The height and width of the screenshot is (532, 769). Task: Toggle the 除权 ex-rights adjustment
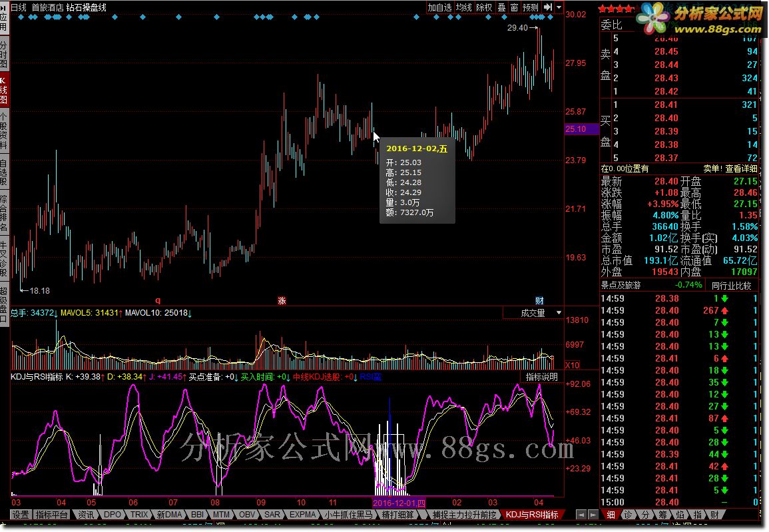[x=485, y=7]
